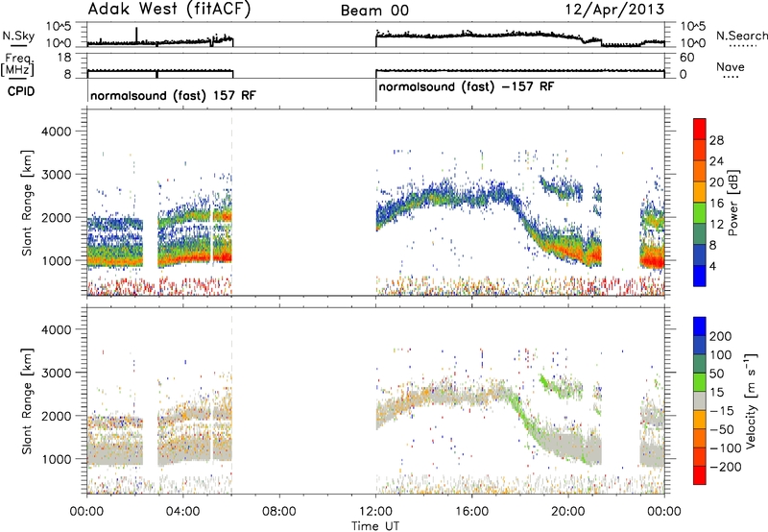Click the "N.Search" legend label
The width and height of the screenshot is (768, 532).
pos(741,36)
